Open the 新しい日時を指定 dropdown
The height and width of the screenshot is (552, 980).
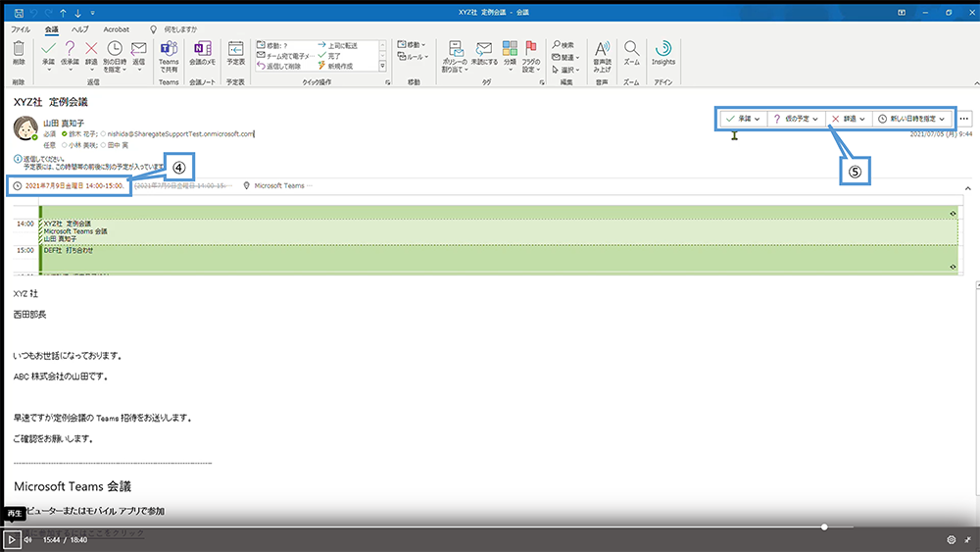tap(911, 119)
